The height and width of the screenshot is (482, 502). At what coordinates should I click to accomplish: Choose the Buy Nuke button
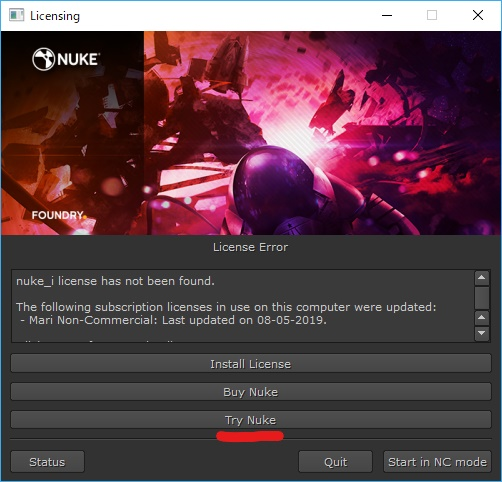pos(251,391)
